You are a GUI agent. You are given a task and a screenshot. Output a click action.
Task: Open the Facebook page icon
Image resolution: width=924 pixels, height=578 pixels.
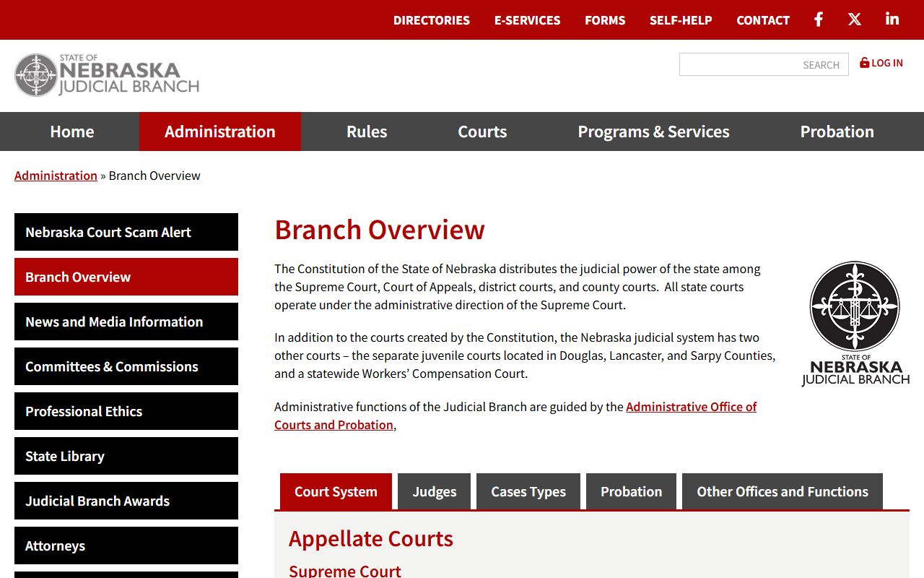[x=819, y=20]
